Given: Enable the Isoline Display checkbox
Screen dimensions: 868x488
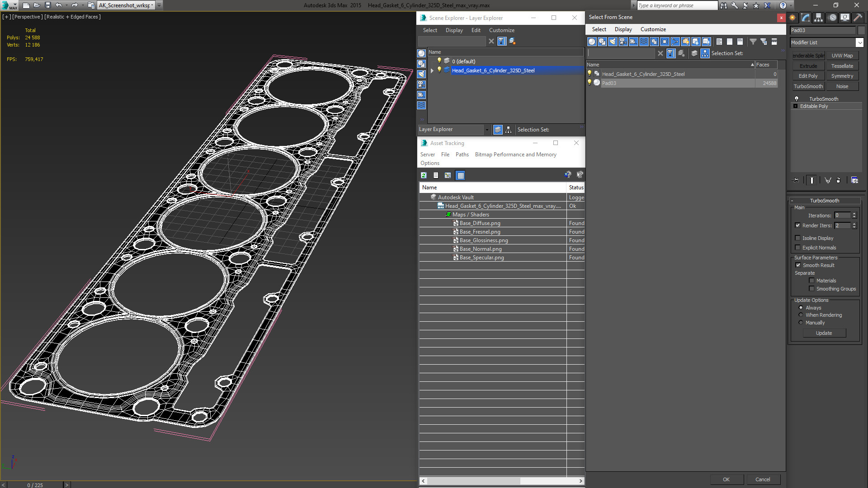Looking at the screenshot, I should pyautogui.click(x=798, y=238).
